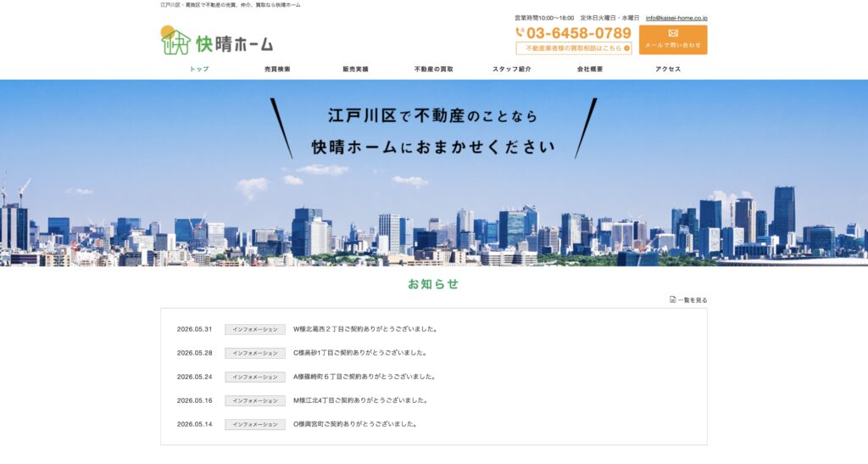Click the phone icon beside 03-6458-0789
The height and width of the screenshot is (464, 868).
(520, 33)
